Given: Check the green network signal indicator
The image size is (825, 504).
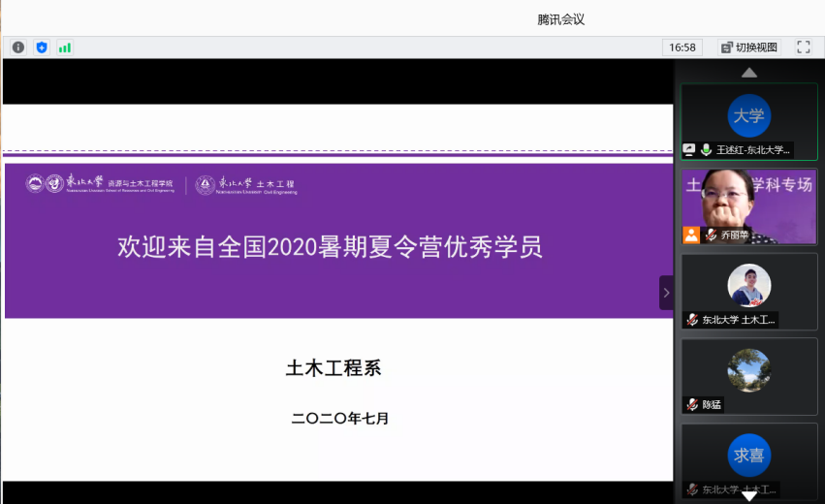Looking at the screenshot, I should tap(65, 47).
